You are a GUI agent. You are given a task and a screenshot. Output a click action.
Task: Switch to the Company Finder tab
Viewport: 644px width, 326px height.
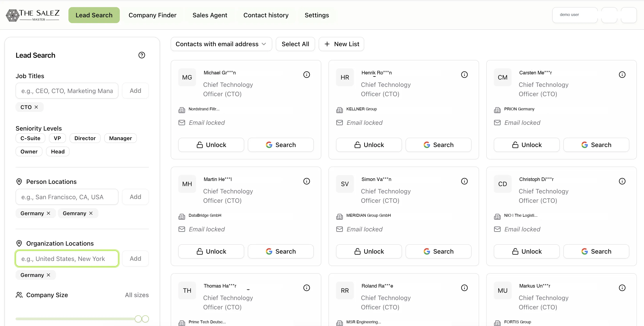[x=152, y=15]
